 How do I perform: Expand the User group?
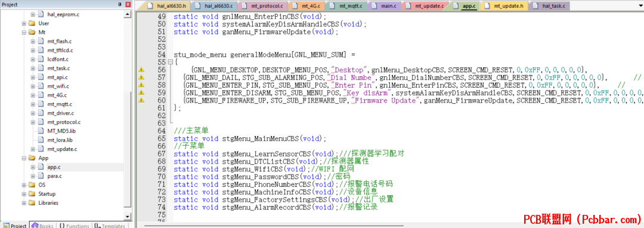tap(24, 23)
